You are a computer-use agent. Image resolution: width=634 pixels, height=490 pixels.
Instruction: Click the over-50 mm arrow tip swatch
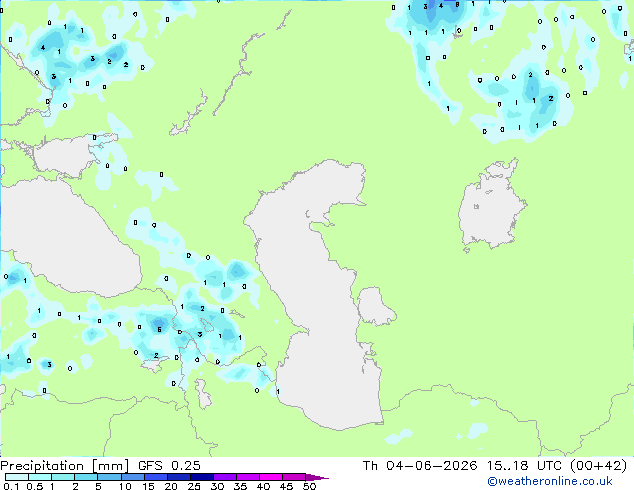coord(317,477)
